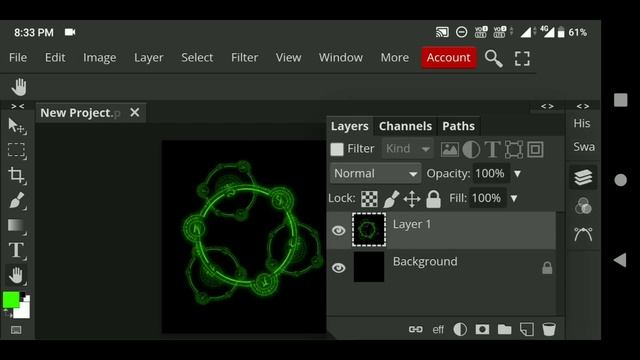Filter layers by smart object kind
Image resolution: width=640 pixels, height=360 pixels.
(x=535, y=149)
